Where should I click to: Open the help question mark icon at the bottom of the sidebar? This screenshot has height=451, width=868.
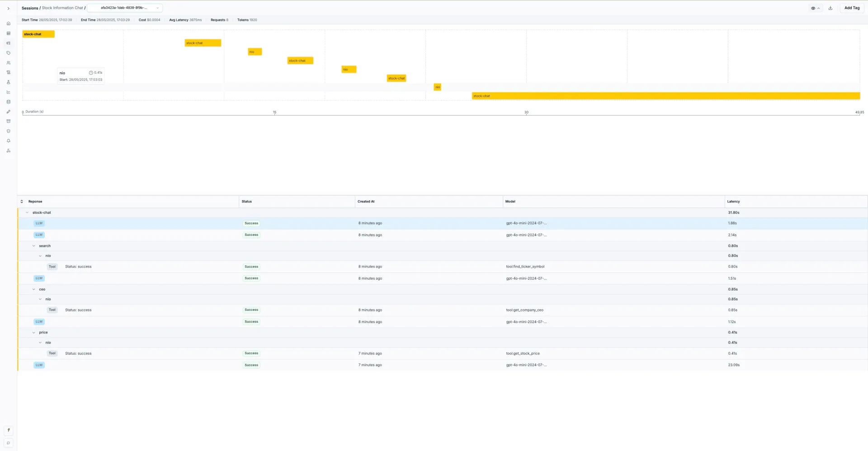pos(8,430)
